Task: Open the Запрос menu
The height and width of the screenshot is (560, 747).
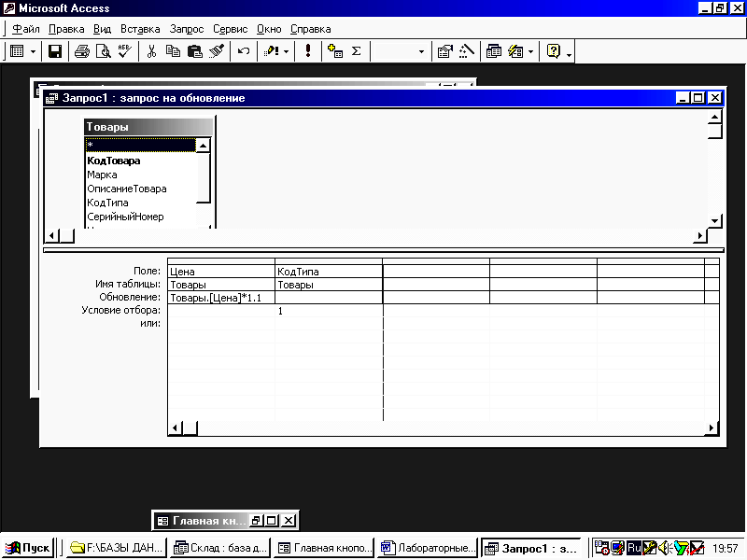Action: [186, 29]
